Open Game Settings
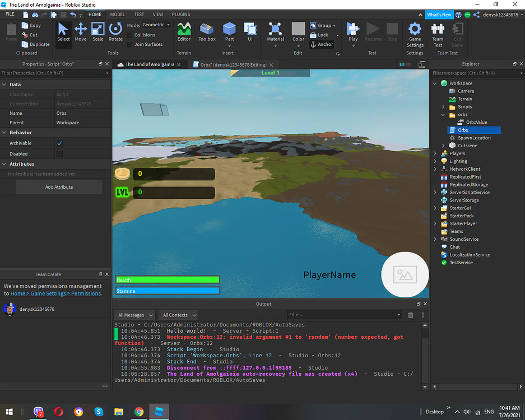The width and height of the screenshot is (525, 420). pos(415,35)
